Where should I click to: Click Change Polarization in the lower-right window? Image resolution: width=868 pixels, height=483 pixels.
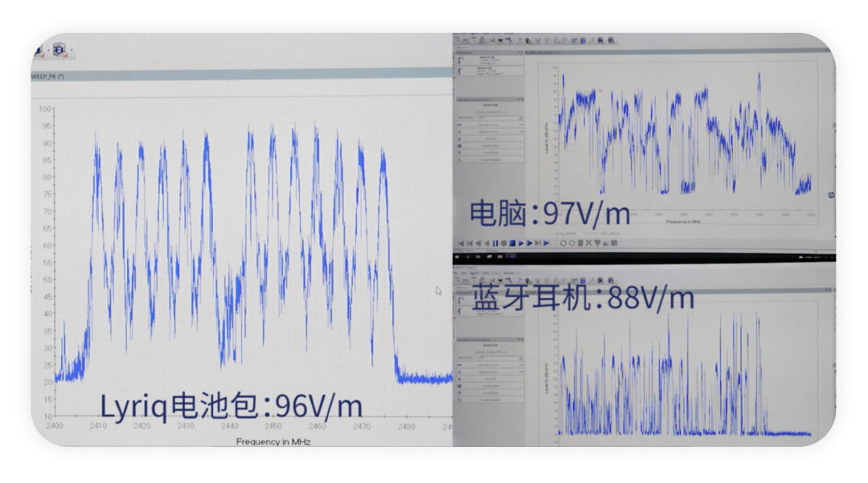490,400
